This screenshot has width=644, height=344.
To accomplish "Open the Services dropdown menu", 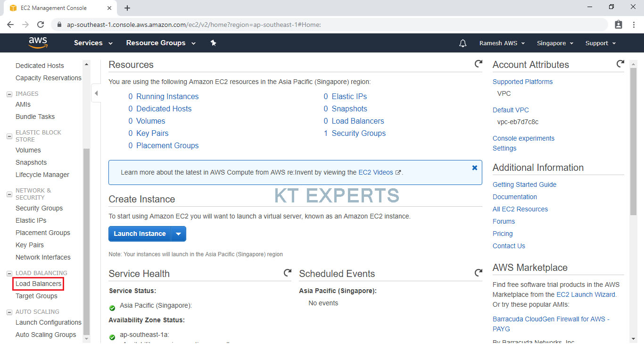I will click(x=93, y=43).
